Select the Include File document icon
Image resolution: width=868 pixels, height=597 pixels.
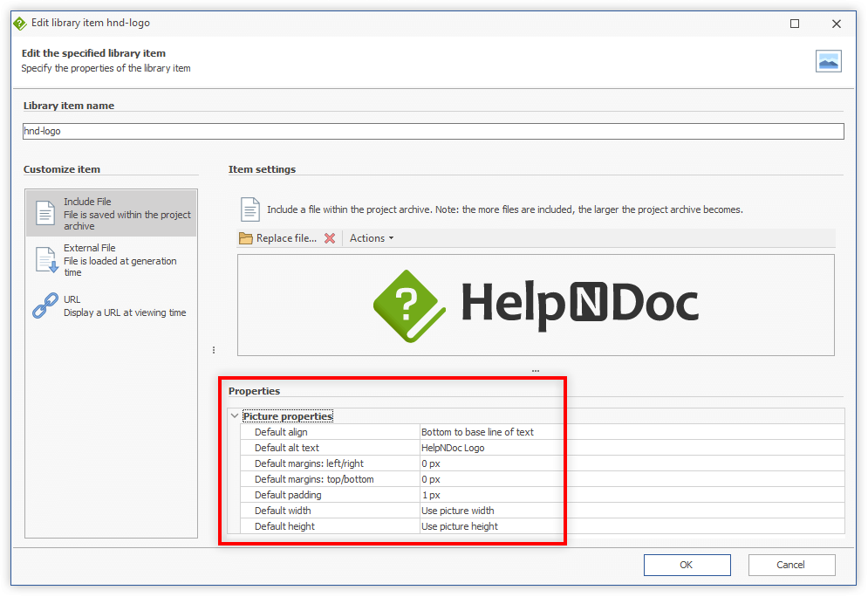click(44, 213)
